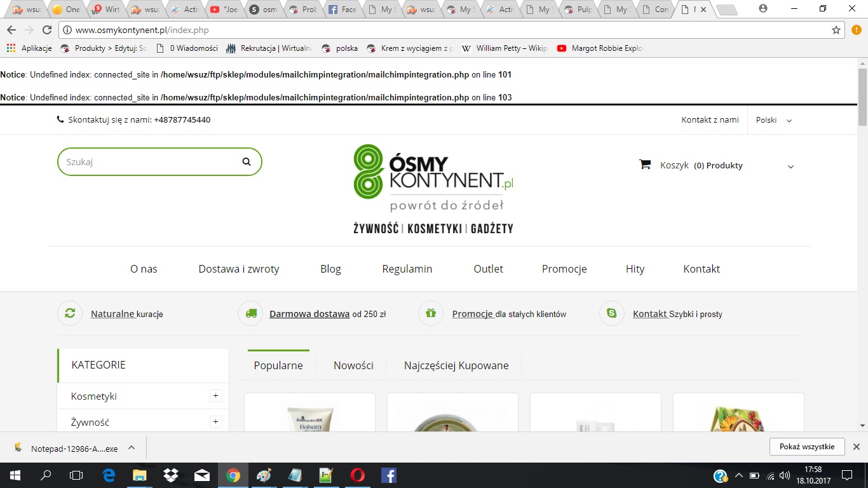Click the Naturalne kuracje link
Image resolution: width=868 pixels, height=488 pixels.
127,314
